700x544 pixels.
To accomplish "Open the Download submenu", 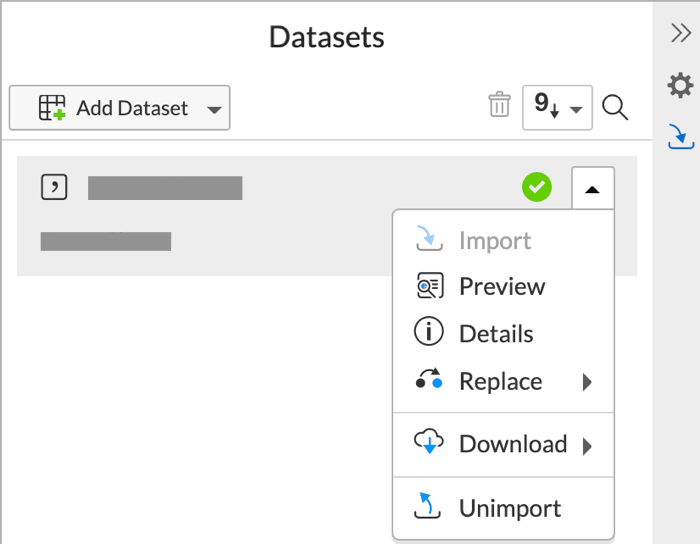I will click(x=503, y=444).
